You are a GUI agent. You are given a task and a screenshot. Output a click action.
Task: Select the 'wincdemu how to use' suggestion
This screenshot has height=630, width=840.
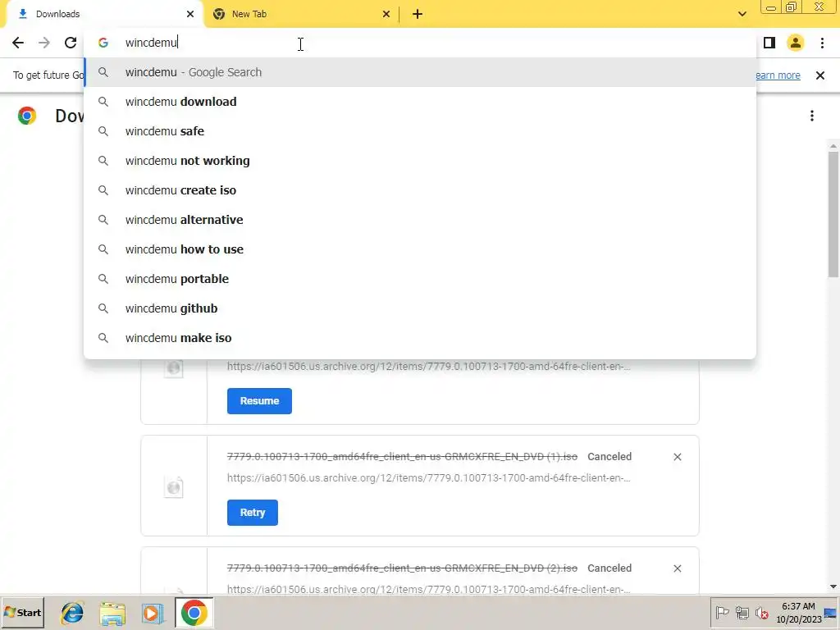(x=420, y=249)
